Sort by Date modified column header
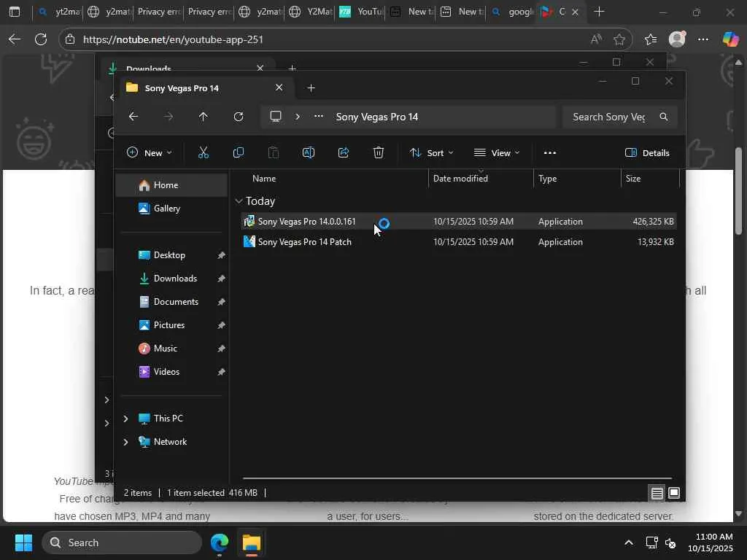The image size is (747, 560). [460, 179]
